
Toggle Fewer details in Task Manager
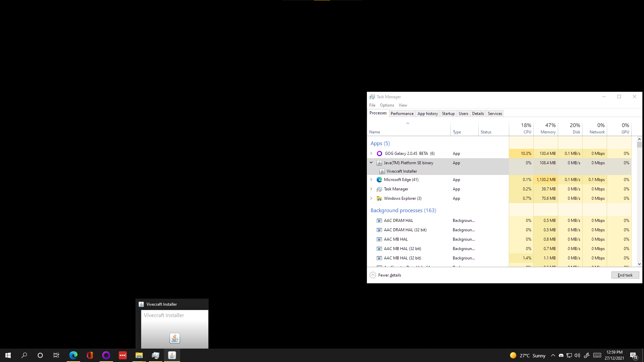385,275
